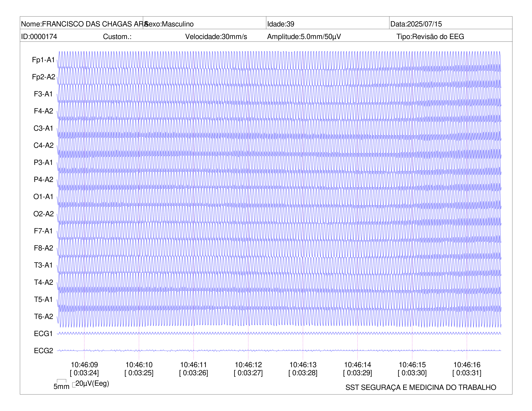Select the Fp2-A2 channel label
The image size is (532, 411).
point(44,77)
